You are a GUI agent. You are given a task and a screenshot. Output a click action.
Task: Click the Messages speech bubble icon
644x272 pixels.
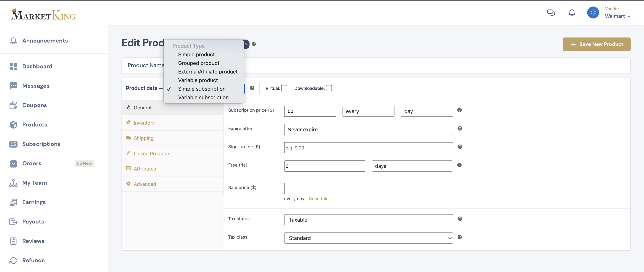point(13,86)
